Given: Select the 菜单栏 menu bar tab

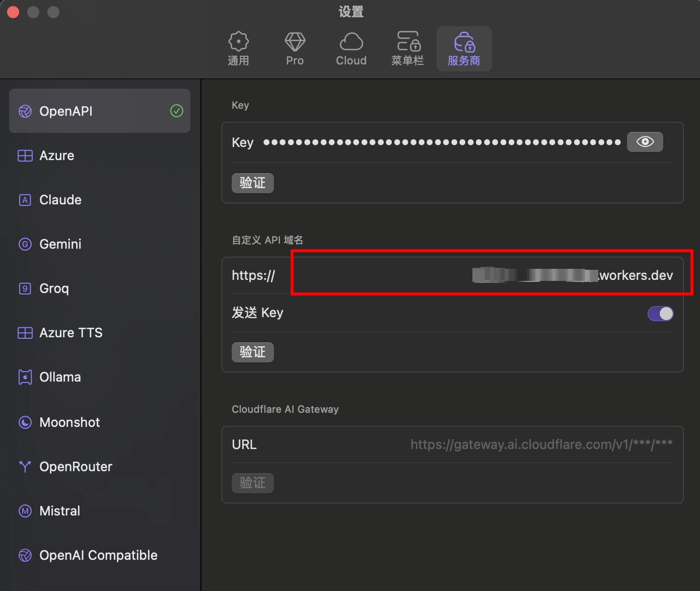Looking at the screenshot, I should pos(408,49).
